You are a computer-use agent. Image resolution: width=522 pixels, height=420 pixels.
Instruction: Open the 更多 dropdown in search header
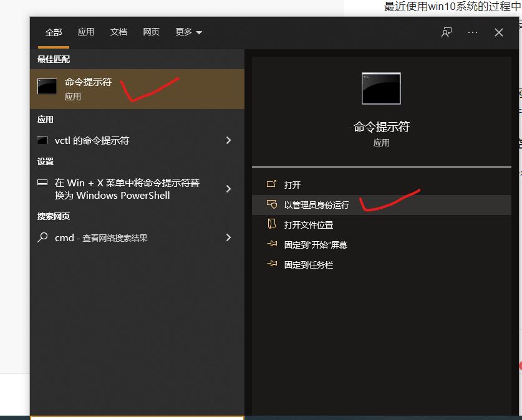coord(188,32)
